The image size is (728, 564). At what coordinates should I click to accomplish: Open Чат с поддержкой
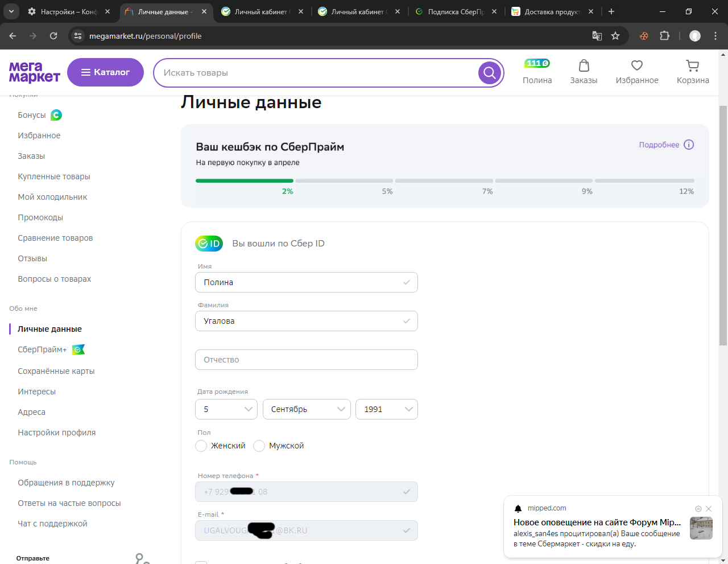52,524
